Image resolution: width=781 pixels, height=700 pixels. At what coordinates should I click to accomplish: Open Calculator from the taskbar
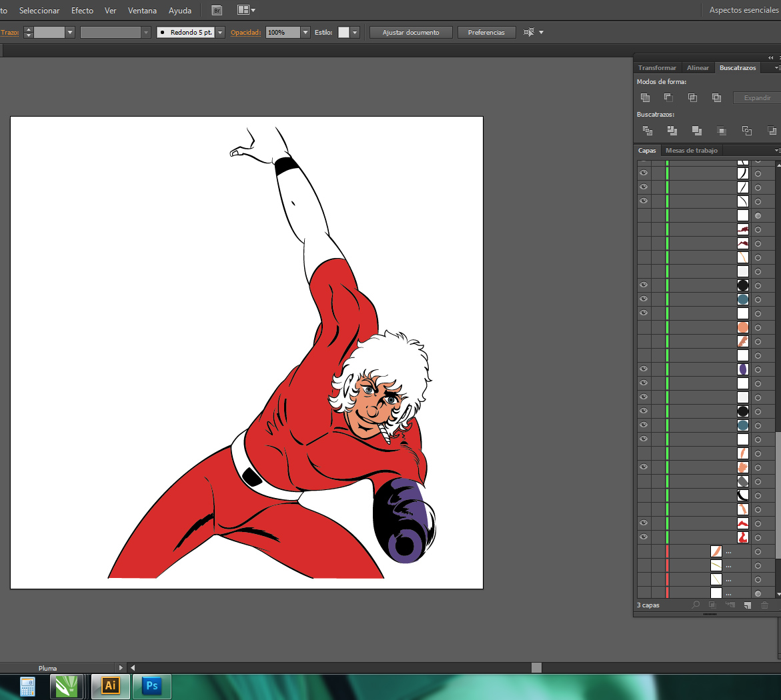point(27,687)
